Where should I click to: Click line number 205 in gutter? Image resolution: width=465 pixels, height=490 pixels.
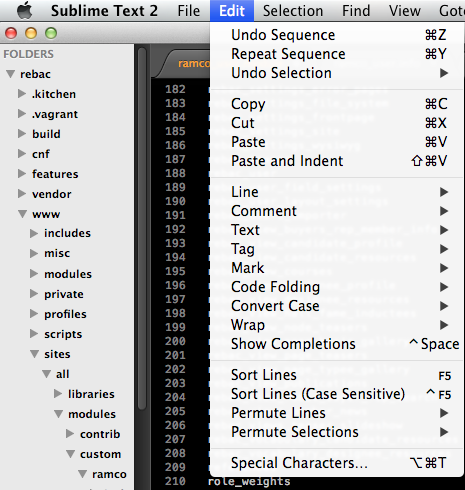tap(175, 411)
